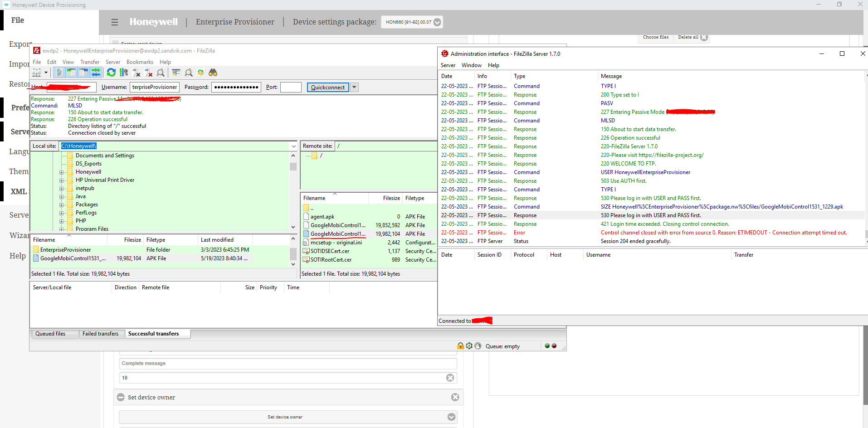Disconnect from server using red-X icon
Viewport: 868px width, 428px height.
point(148,73)
